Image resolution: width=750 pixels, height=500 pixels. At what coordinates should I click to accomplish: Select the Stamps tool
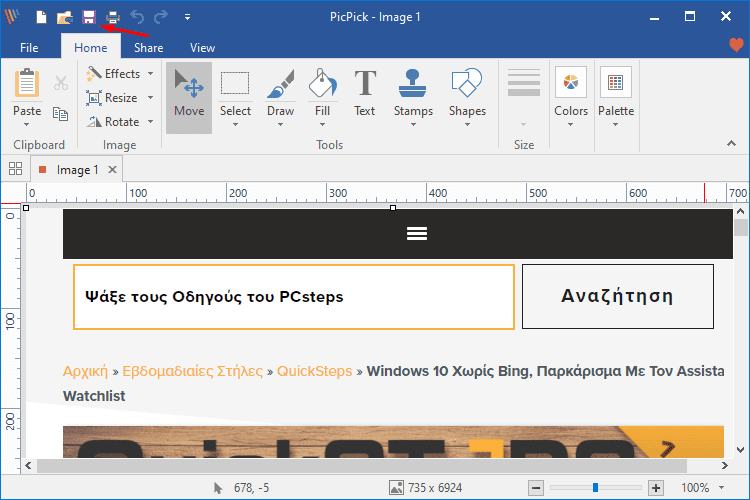pos(413,83)
